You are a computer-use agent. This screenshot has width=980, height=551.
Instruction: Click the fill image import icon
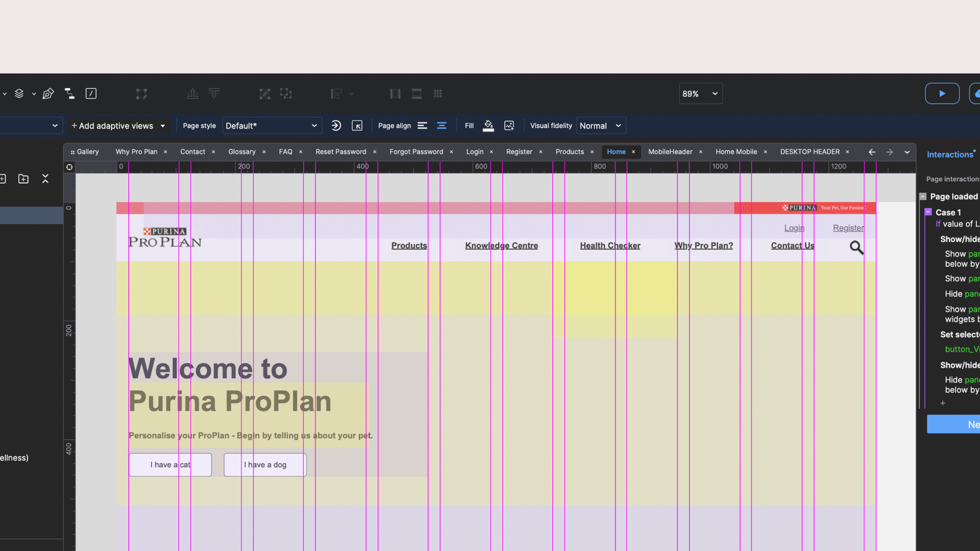pos(509,126)
